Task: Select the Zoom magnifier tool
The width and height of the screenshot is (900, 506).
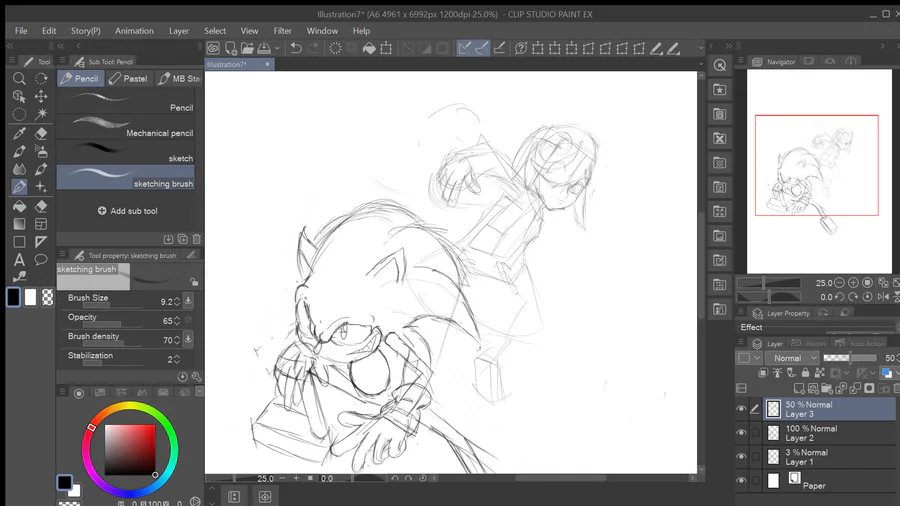Action: [x=19, y=79]
